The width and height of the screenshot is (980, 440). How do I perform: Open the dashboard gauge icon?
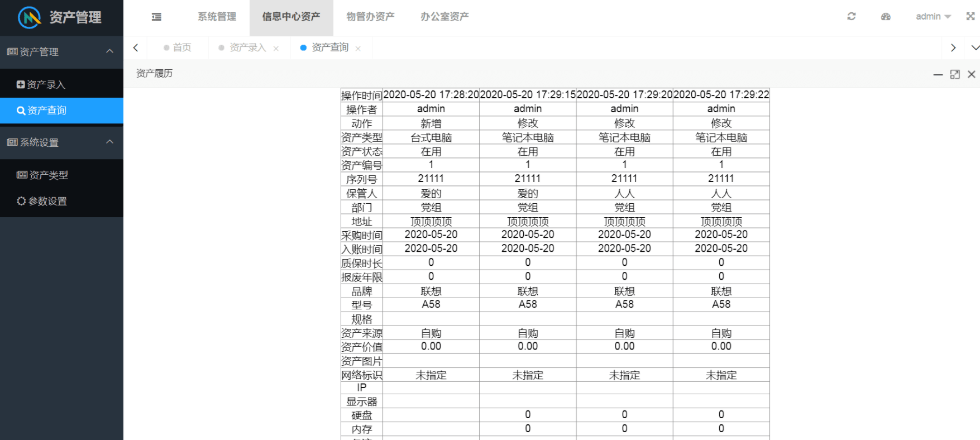(x=886, y=17)
